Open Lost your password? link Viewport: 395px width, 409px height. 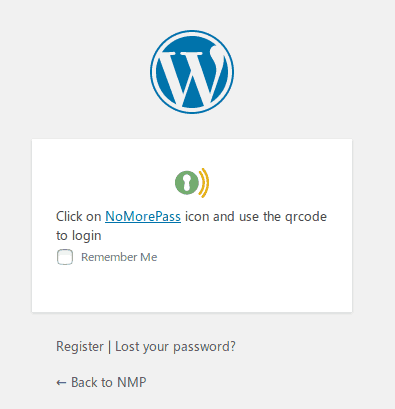pos(175,347)
